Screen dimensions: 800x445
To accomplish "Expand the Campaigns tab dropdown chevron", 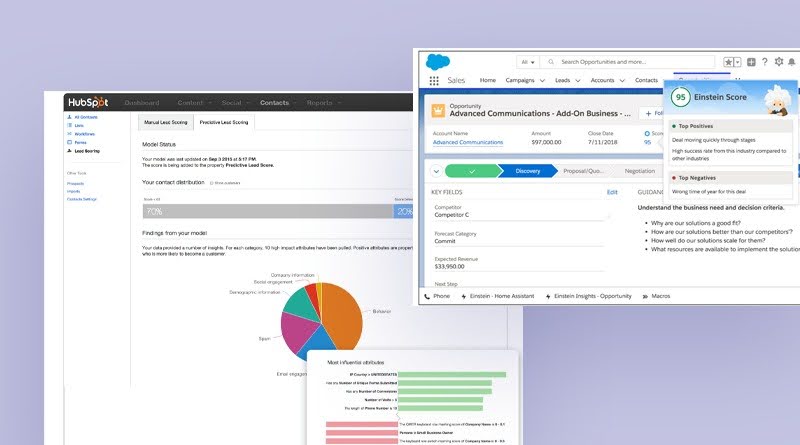I will [542, 81].
